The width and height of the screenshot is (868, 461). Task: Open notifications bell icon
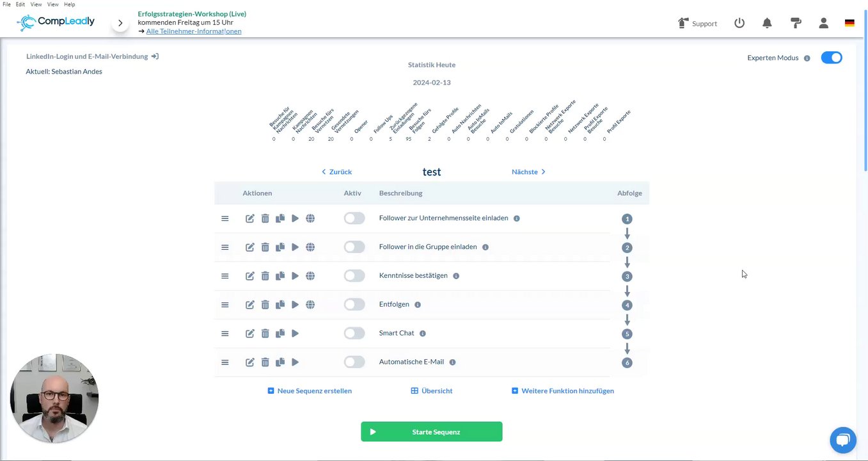coord(767,23)
